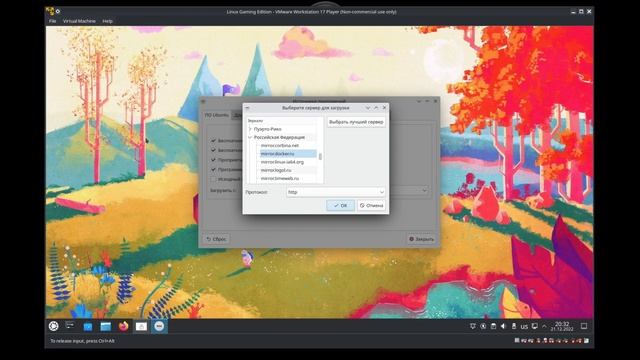640x360 pixels.
Task: Maximize the server selection dialog
Action: pos(376,108)
